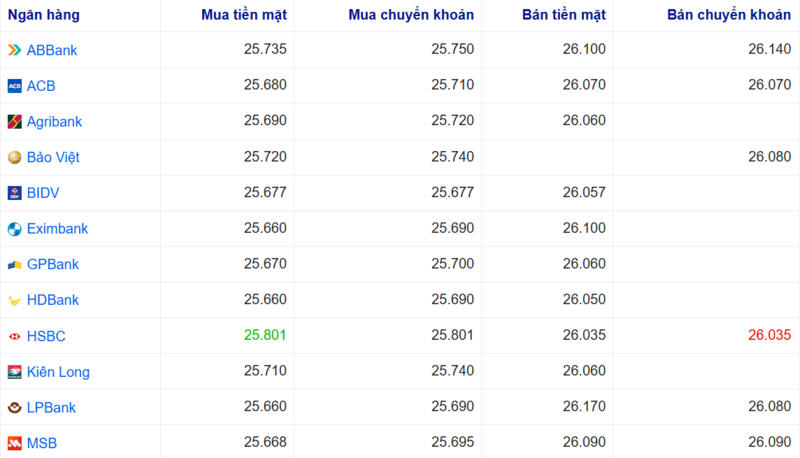
Task: Click the HSBC logo icon
Action: pyautogui.click(x=14, y=336)
